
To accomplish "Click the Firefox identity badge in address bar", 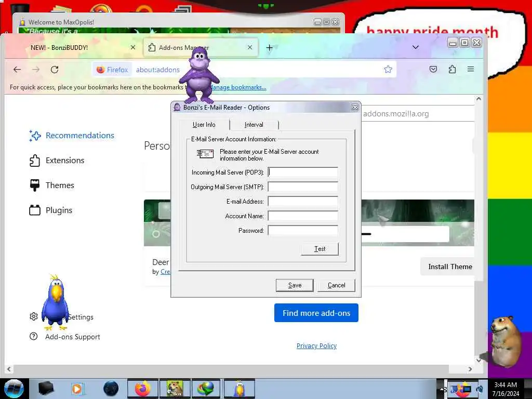I will (x=112, y=70).
